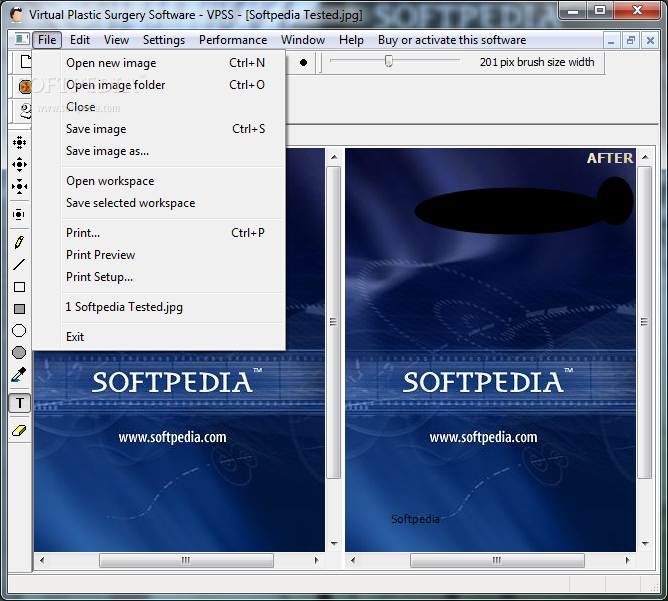Activate the text T tool

point(20,403)
